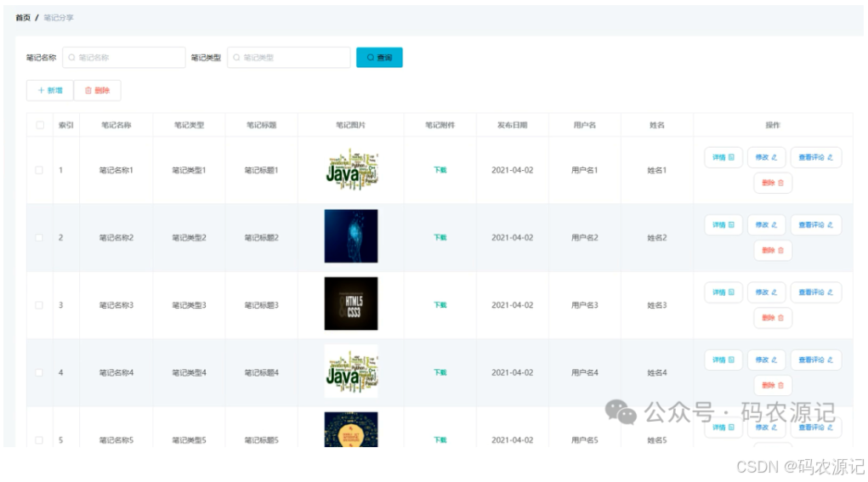Click cell 笔记标题3

pyautogui.click(x=261, y=305)
